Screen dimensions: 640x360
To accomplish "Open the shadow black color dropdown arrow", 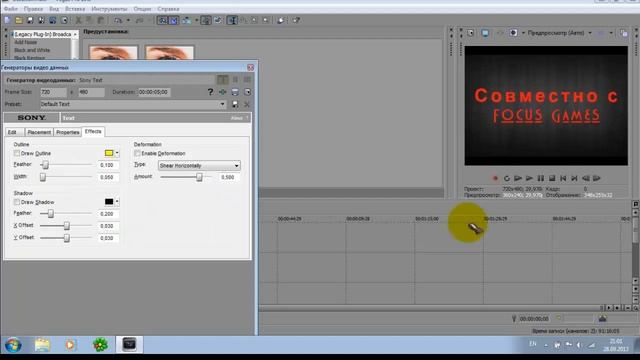I will click(117, 202).
